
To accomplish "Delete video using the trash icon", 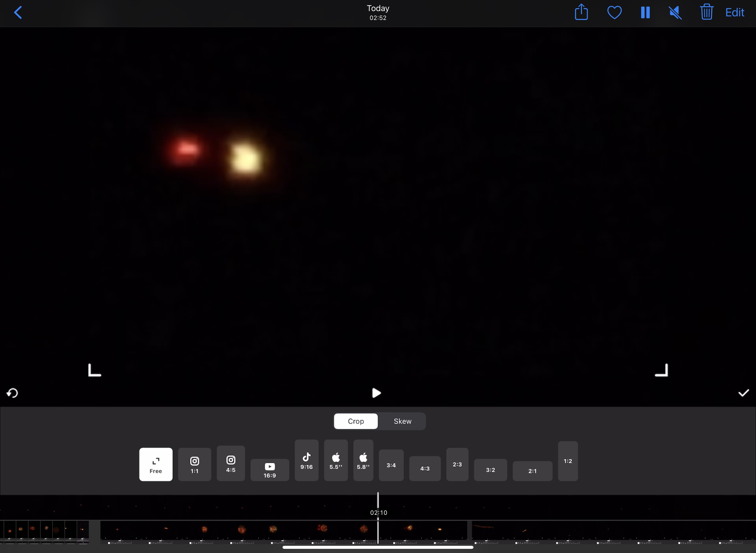I will coord(706,12).
